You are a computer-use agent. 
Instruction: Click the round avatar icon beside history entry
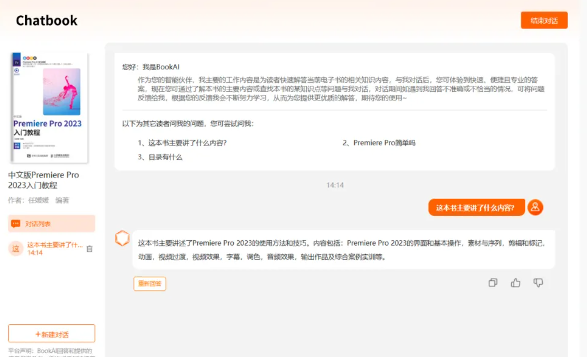(16, 248)
